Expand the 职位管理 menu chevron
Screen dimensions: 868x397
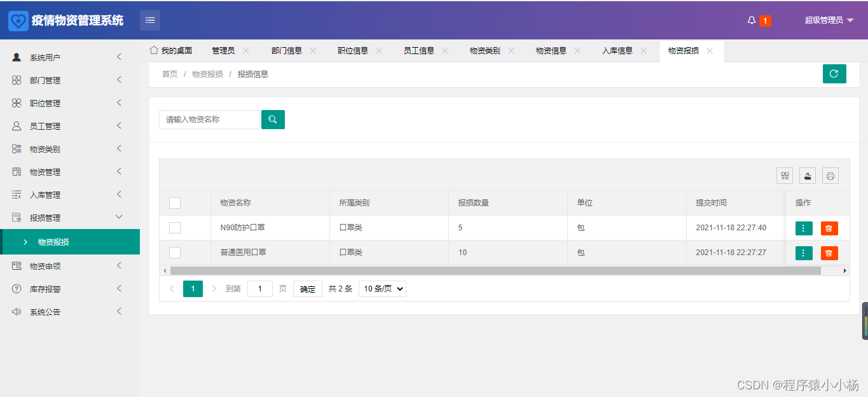[119, 103]
